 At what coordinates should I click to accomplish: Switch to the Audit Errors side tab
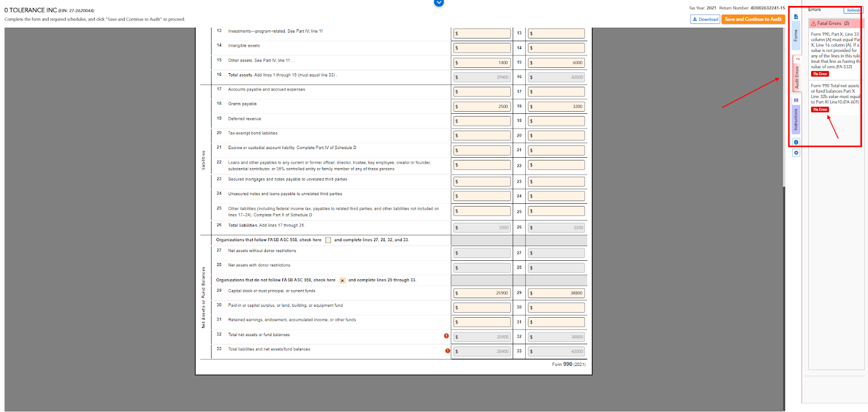[797, 74]
